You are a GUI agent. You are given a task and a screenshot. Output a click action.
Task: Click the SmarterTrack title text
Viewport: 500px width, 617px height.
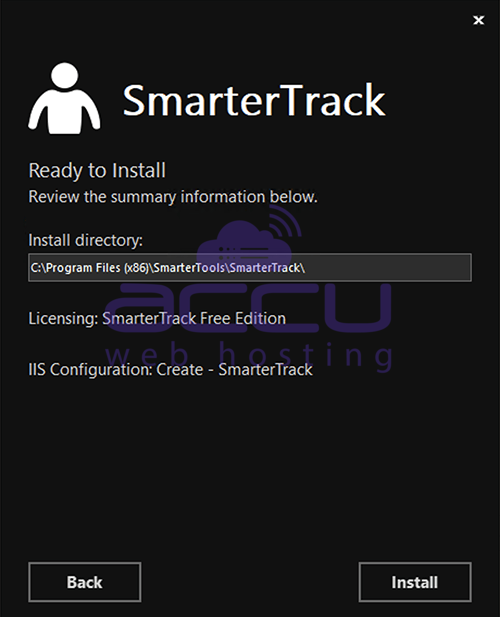[254, 100]
